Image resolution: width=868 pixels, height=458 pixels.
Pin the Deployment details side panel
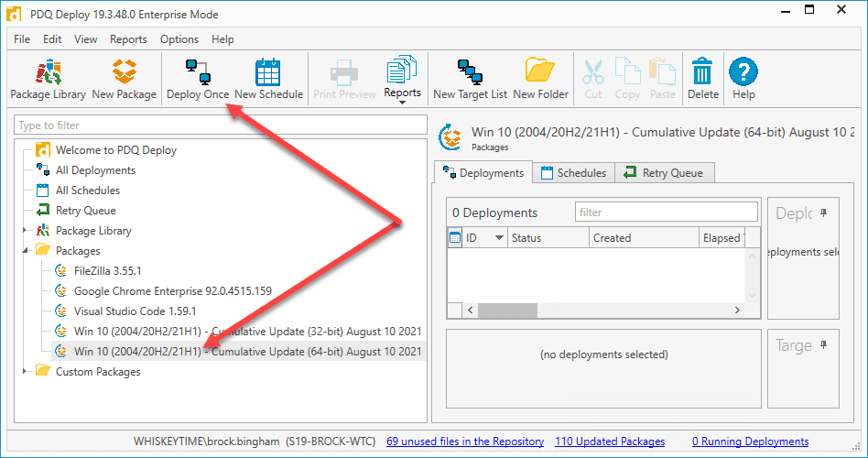(x=824, y=213)
